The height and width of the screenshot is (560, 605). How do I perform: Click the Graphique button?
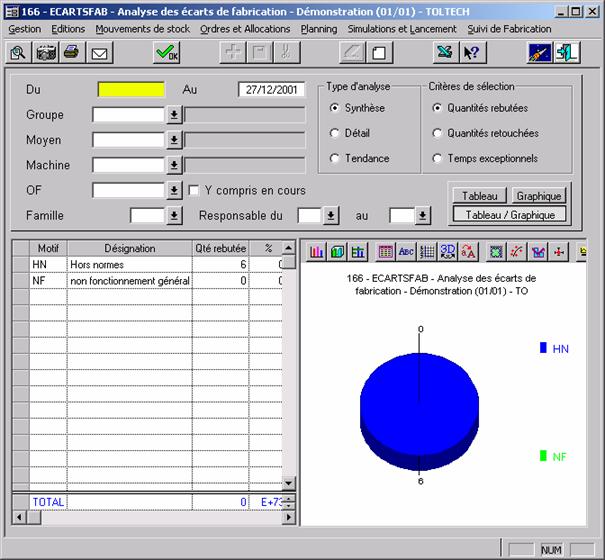point(539,196)
